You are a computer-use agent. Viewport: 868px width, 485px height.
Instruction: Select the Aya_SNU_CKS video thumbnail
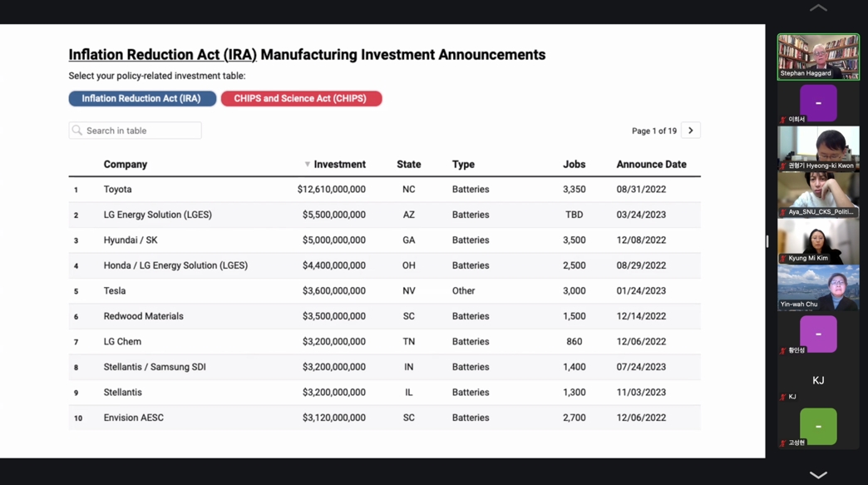[818, 195]
